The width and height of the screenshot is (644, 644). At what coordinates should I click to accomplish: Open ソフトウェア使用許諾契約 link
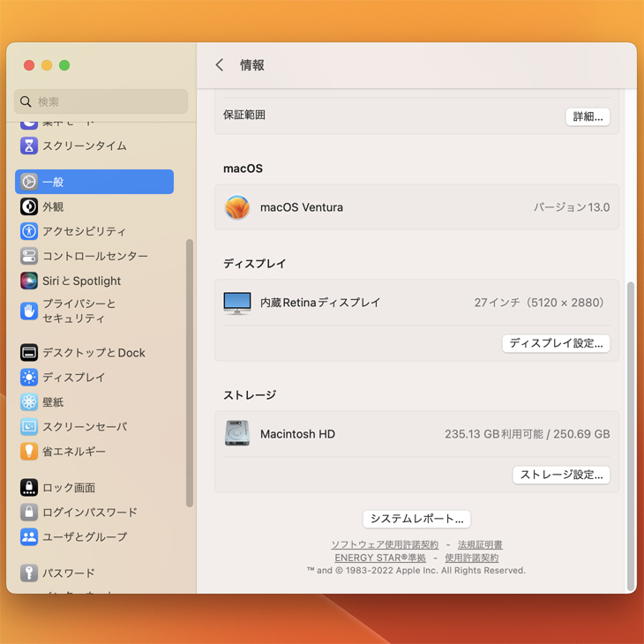tap(385, 544)
